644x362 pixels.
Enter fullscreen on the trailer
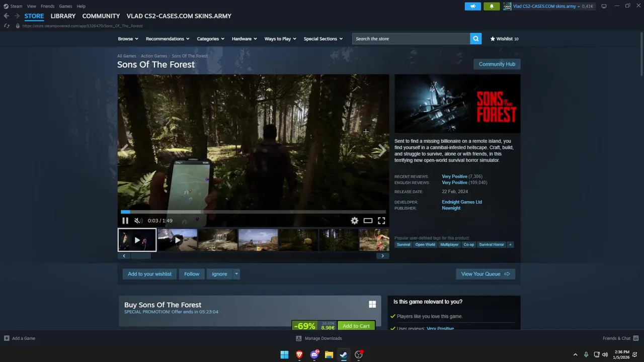point(381,221)
